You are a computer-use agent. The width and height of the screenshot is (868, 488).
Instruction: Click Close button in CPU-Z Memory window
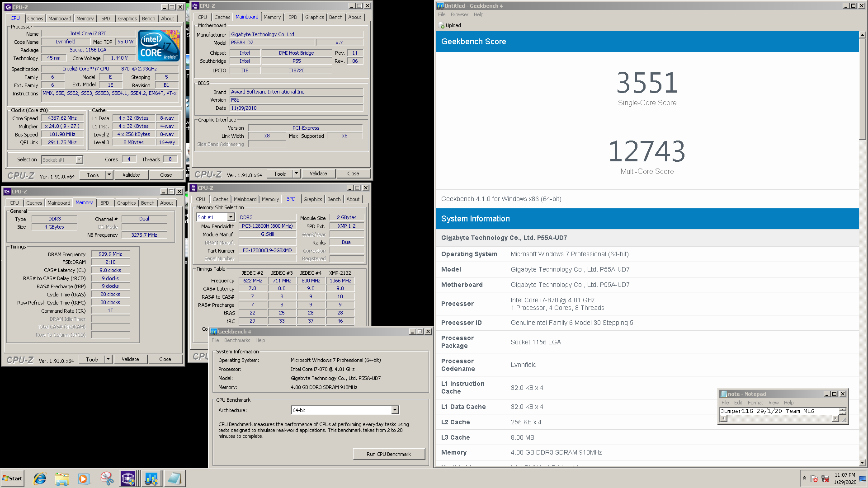[x=165, y=359]
